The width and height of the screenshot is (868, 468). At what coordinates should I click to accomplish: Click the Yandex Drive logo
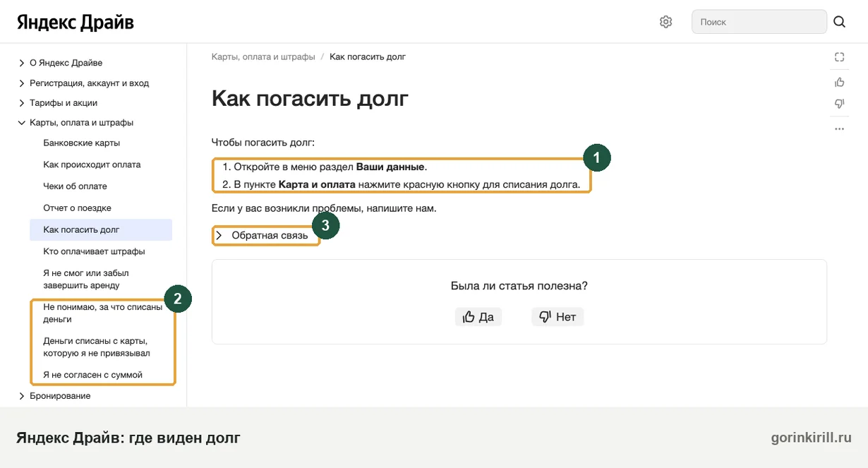click(x=75, y=22)
